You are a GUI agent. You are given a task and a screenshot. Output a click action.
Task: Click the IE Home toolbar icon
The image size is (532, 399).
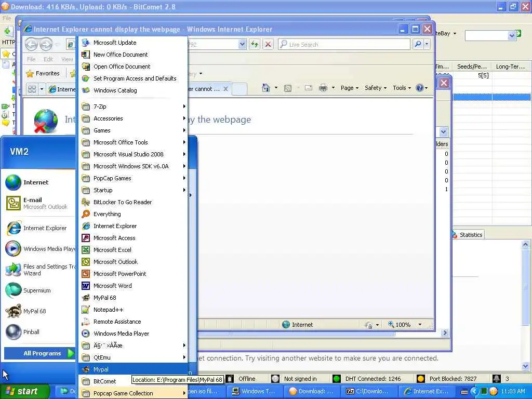265,88
